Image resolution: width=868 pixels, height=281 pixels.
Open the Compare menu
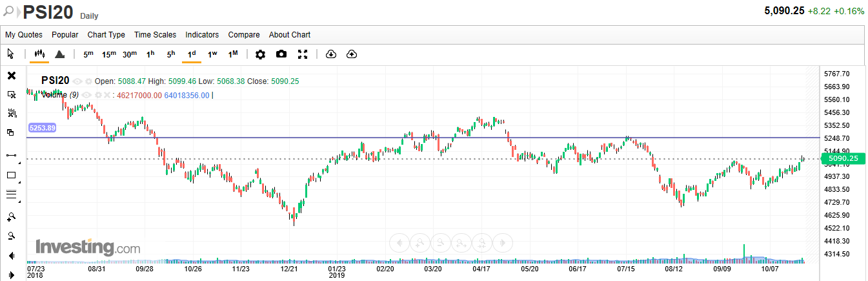tap(244, 35)
